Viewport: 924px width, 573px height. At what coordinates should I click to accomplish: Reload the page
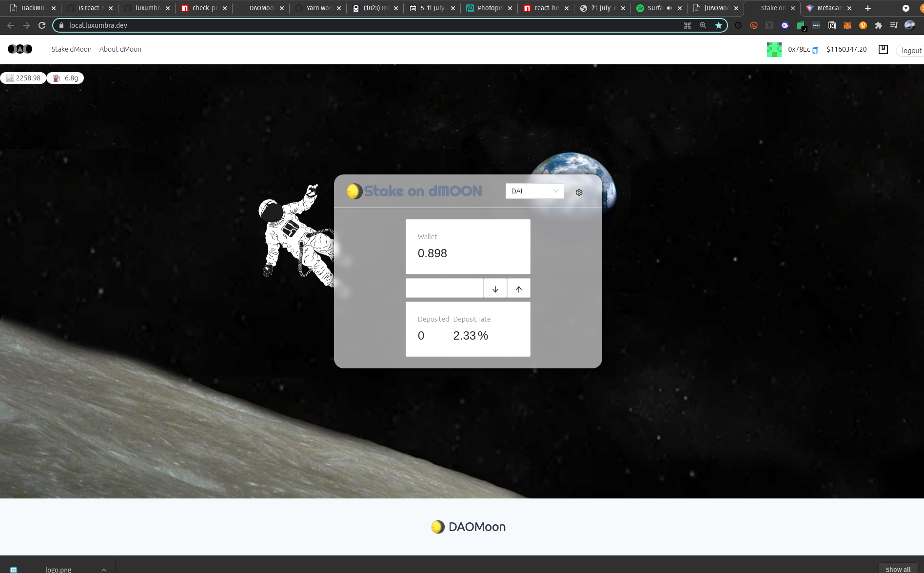pyautogui.click(x=42, y=25)
